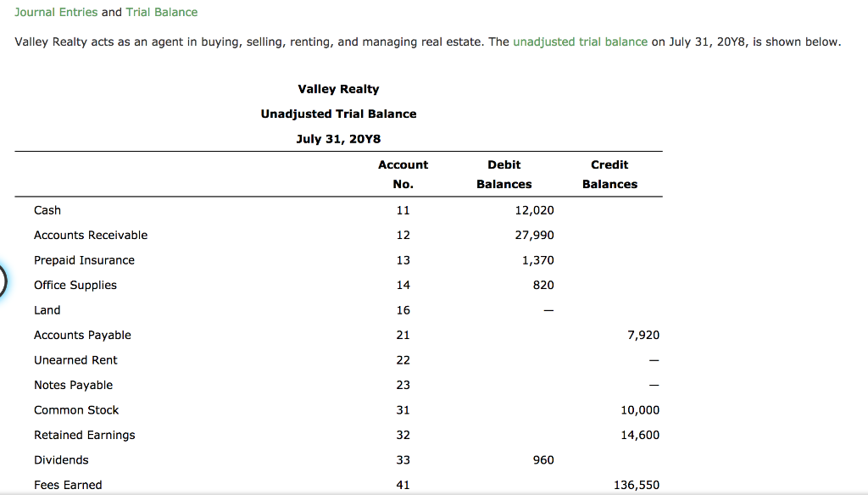Click account number 31 for Common Stock

(403, 409)
